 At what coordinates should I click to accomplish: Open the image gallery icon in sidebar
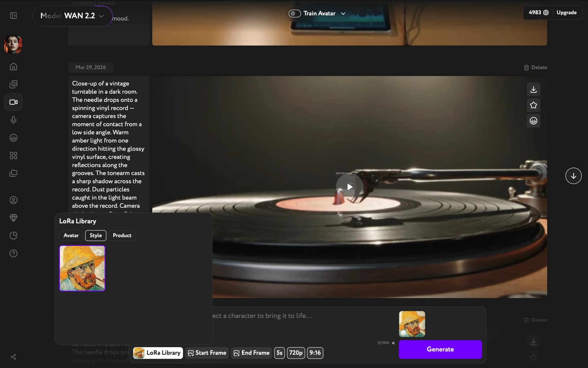[x=13, y=84]
